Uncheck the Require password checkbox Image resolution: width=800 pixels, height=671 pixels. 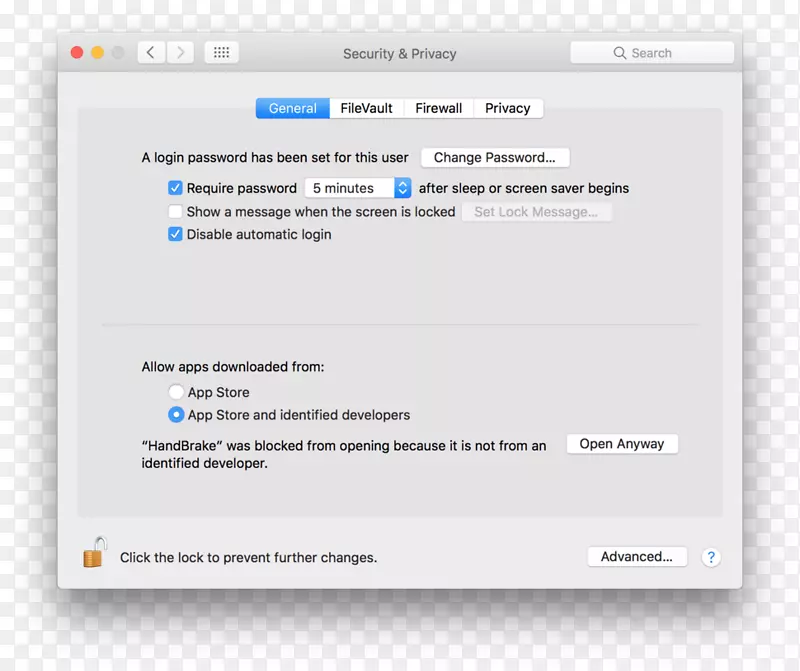(175, 188)
